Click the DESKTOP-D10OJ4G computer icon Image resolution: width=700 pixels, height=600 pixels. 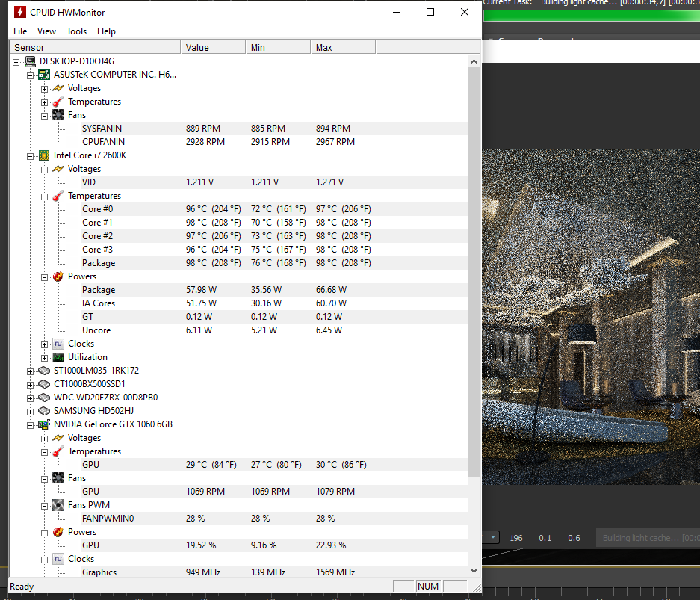31,61
